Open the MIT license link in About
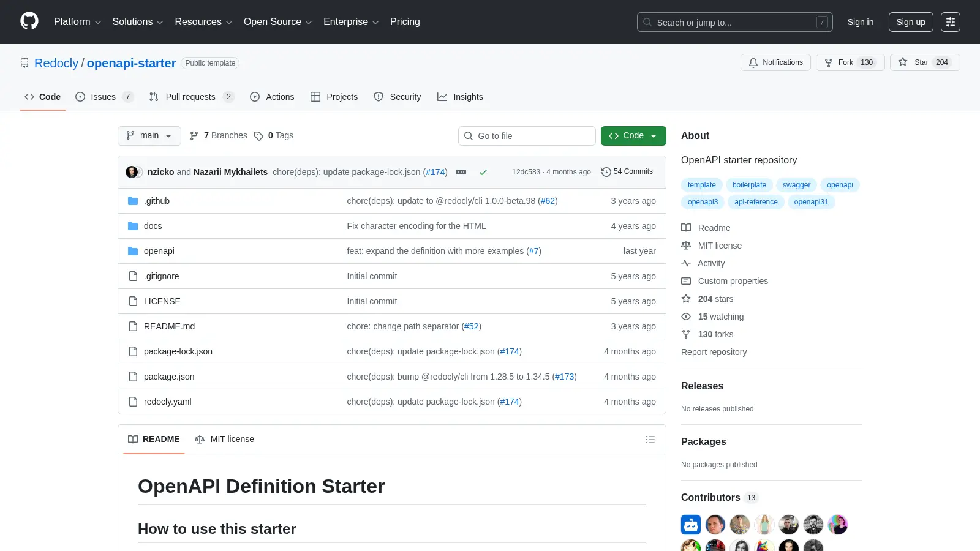 click(x=712, y=246)
